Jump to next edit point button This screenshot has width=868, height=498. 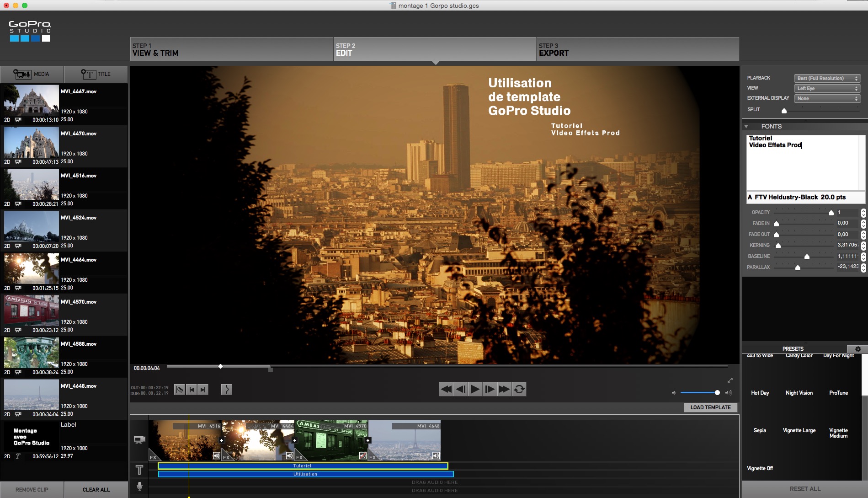(x=203, y=390)
